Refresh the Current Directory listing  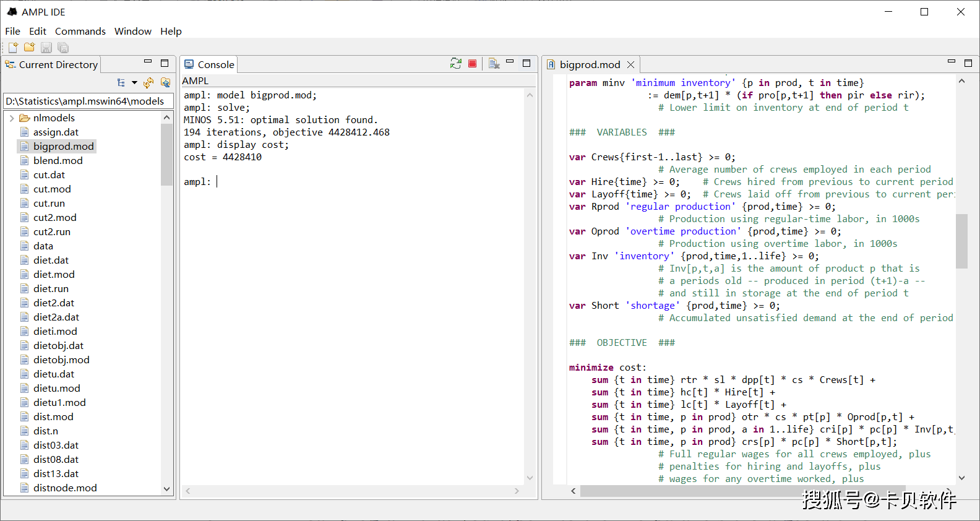click(x=148, y=83)
